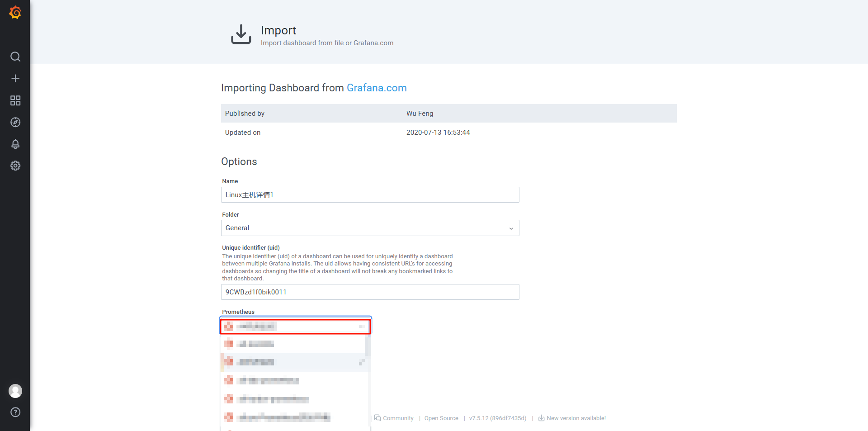Click the 'Published by' row label
The width and height of the screenshot is (868, 431).
(x=245, y=114)
